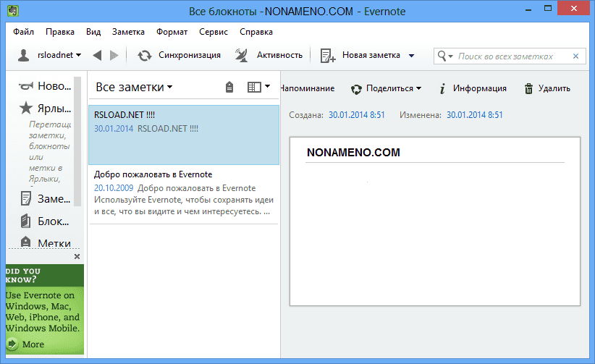The height and width of the screenshot is (364, 595).
Task: Close the advertisement panel in sidebar
Action: [77, 257]
